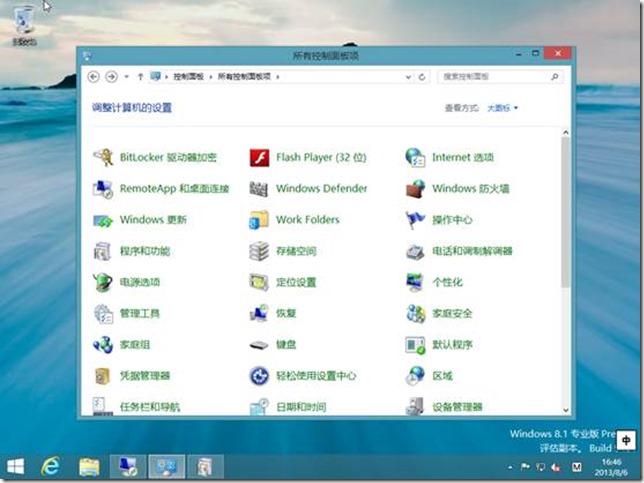Expand the chevron after 控制面板 breadcrumb
The width and height of the screenshot is (644, 483).
pos(211,77)
